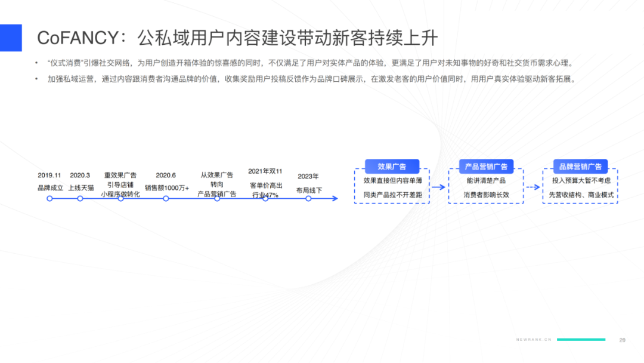Select the timeline circle marker under 上线天猫
This screenshot has width=644, height=363.
(x=80, y=199)
